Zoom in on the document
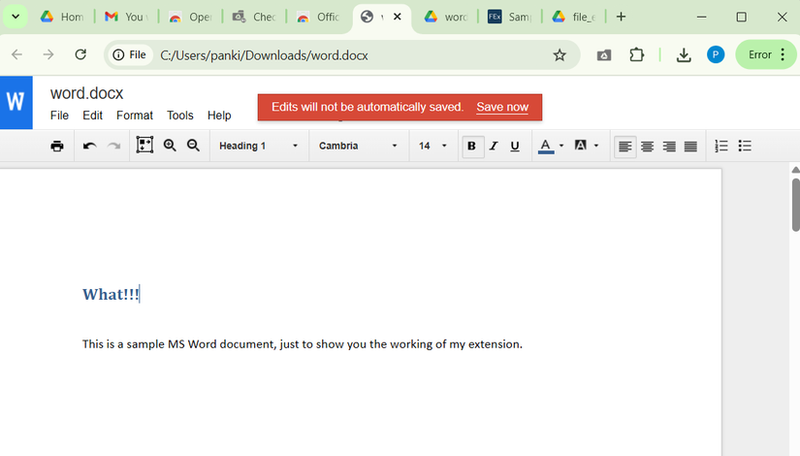The image size is (800, 456). point(170,146)
